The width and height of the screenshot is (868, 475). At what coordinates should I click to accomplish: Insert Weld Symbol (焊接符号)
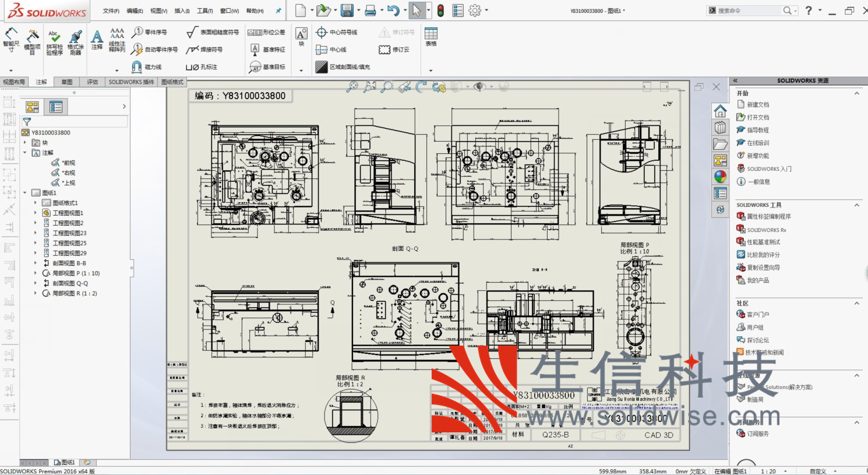click(x=204, y=50)
